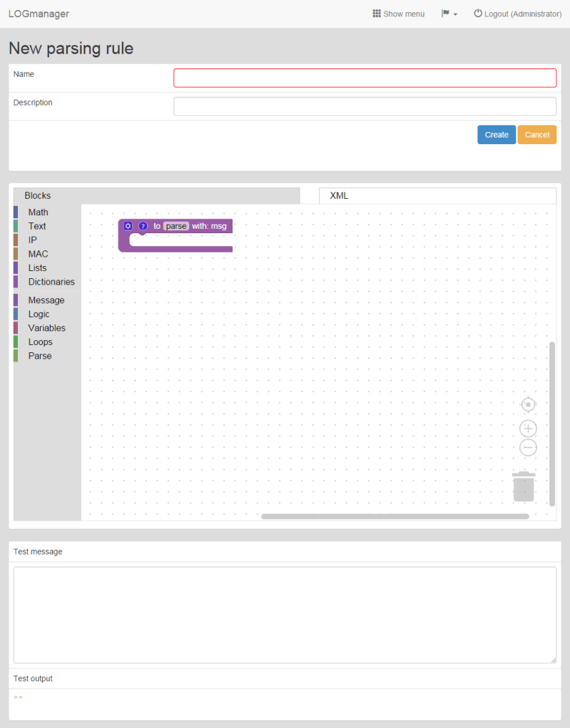570x728 pixels.
Task: Click the workspace horizontal scrollbar
Action: tap(395, 516)
